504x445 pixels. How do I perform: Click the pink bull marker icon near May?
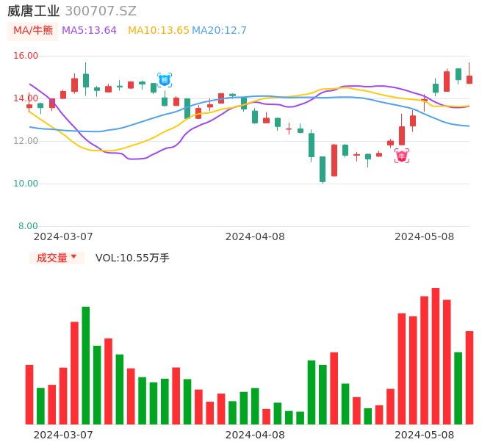(402, 156)
